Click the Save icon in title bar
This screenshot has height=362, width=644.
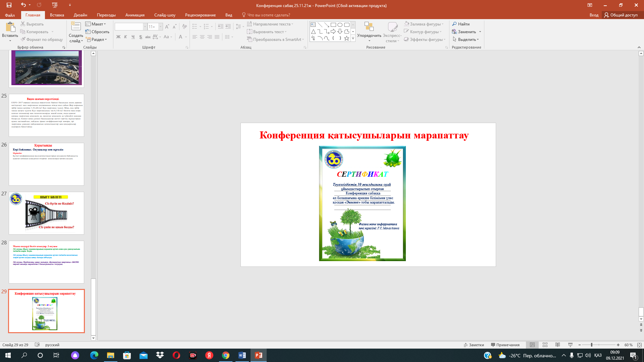click(x=9, y=5)
